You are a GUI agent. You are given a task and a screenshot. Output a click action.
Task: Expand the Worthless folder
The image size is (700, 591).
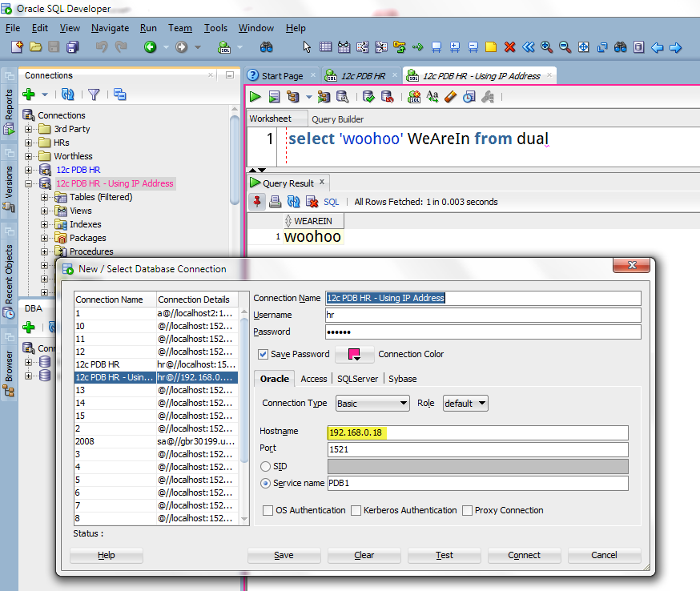[x=29, y=156]
